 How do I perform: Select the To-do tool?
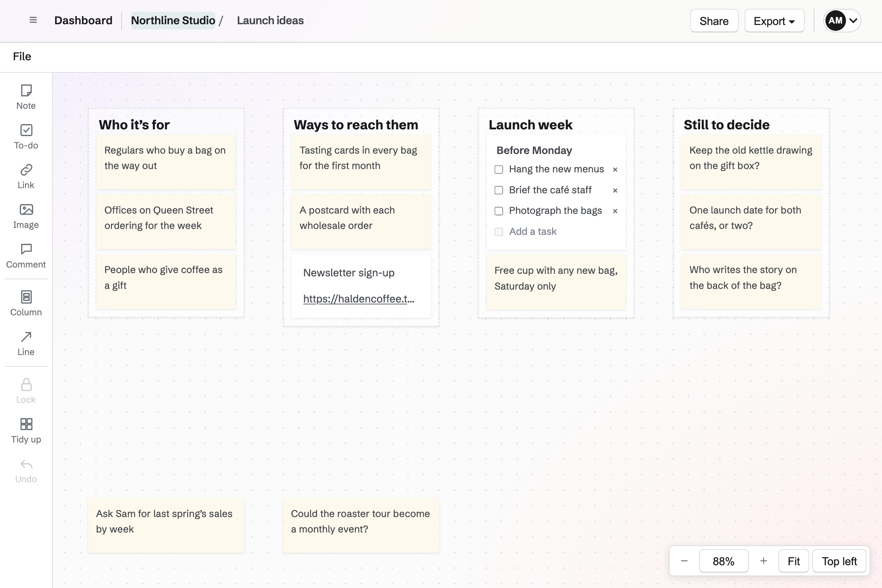pos(26,136)
